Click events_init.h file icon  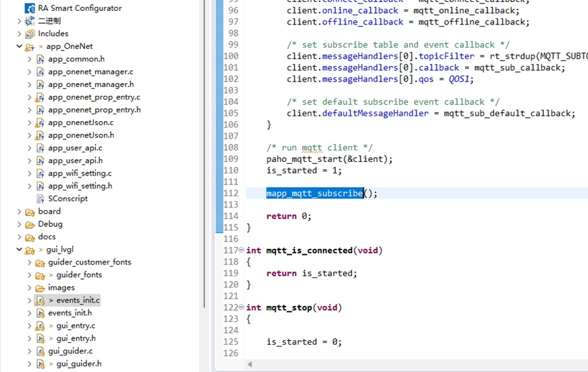coord(40,313)
